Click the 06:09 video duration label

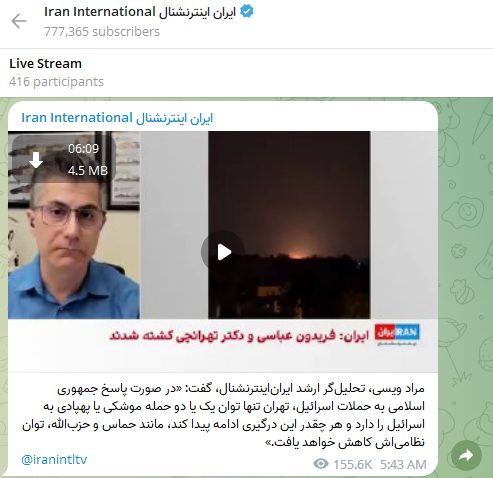pyautogui.click(x=83, y=148)
